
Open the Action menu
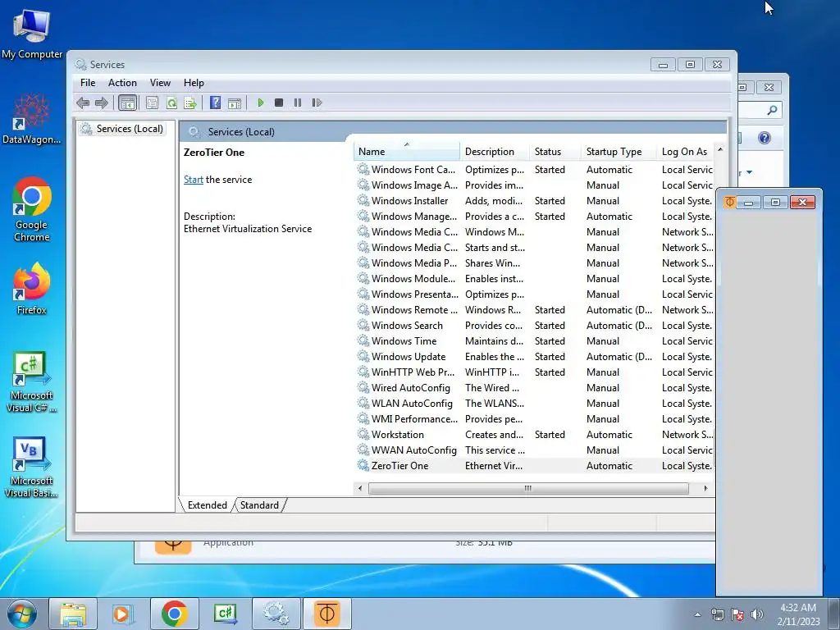[122, 83]
